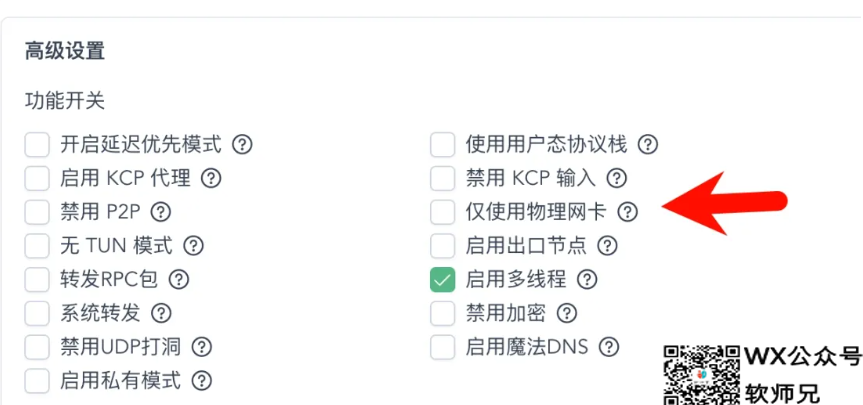Open help icon for 禁用UDP打洞
863x405 pixels.
tap(201, 347)
